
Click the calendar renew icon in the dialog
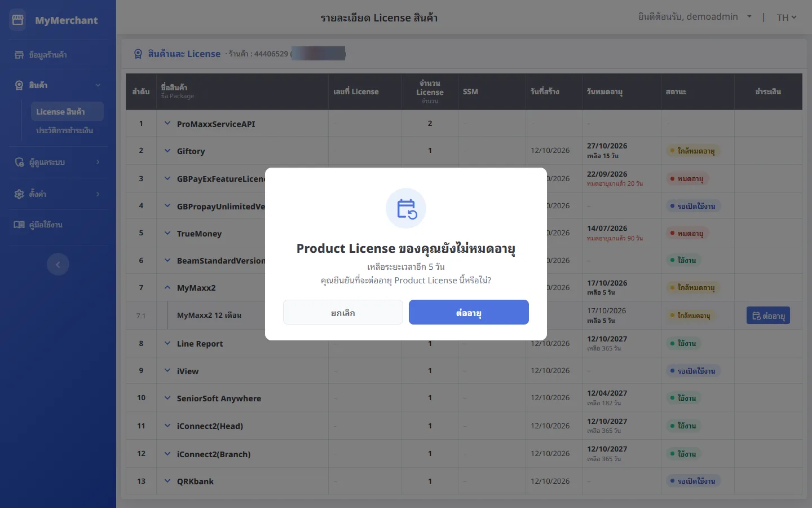(x=406, y=208)
